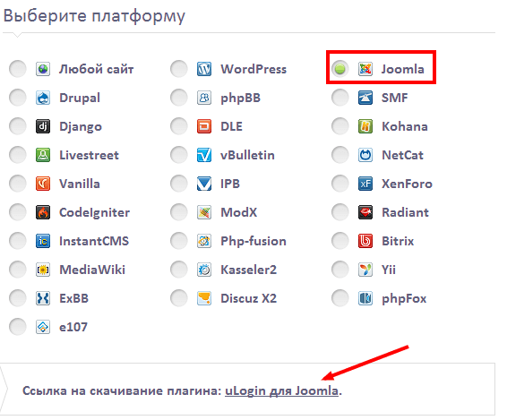This screenshot has height=420, width=507.
Task: Pick the Kasseler2 radio button
Action: click(179, 270)
